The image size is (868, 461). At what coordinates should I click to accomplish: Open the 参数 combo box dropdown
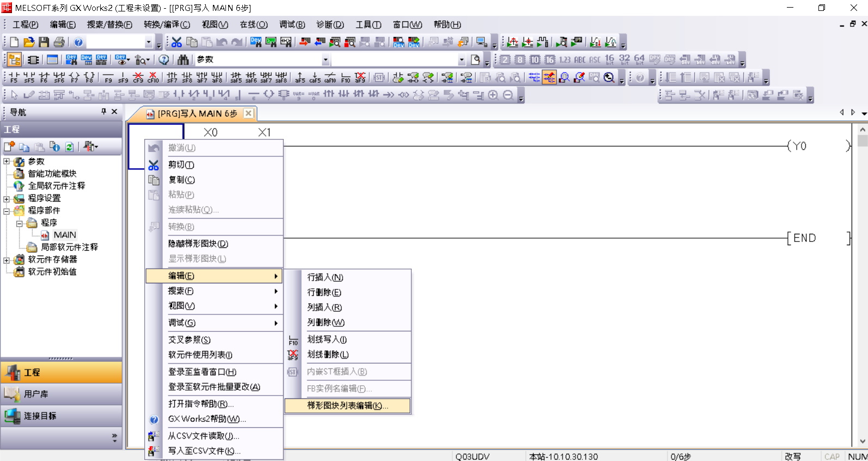(x=326, y=59)
